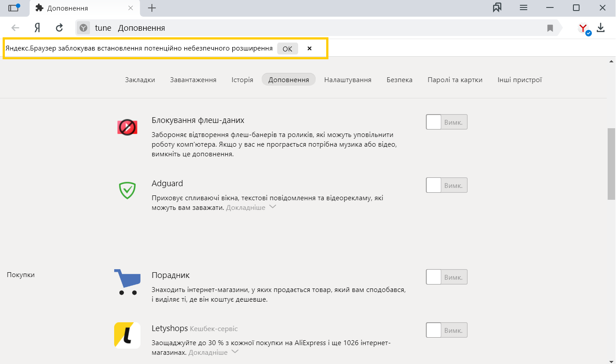Click the Блокування флеш-даних title

click(198, 120)
